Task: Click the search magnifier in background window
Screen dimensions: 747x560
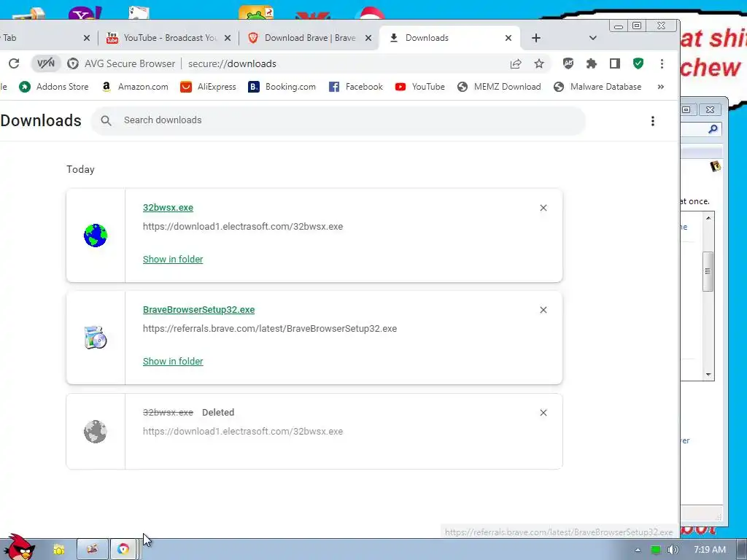Action: click(713, 129)
